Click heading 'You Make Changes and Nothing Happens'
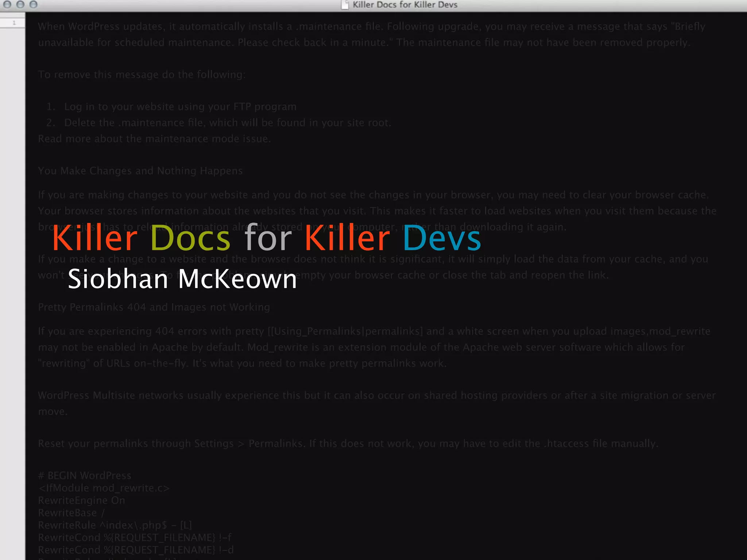The image size is (747, 560). pos(140,171)
